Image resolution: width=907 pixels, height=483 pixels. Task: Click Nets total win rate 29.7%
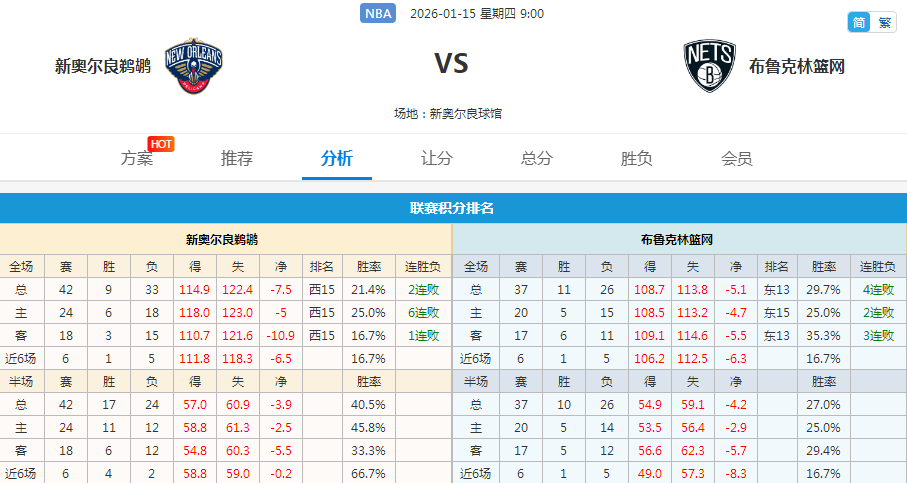(x=823, y=289)
